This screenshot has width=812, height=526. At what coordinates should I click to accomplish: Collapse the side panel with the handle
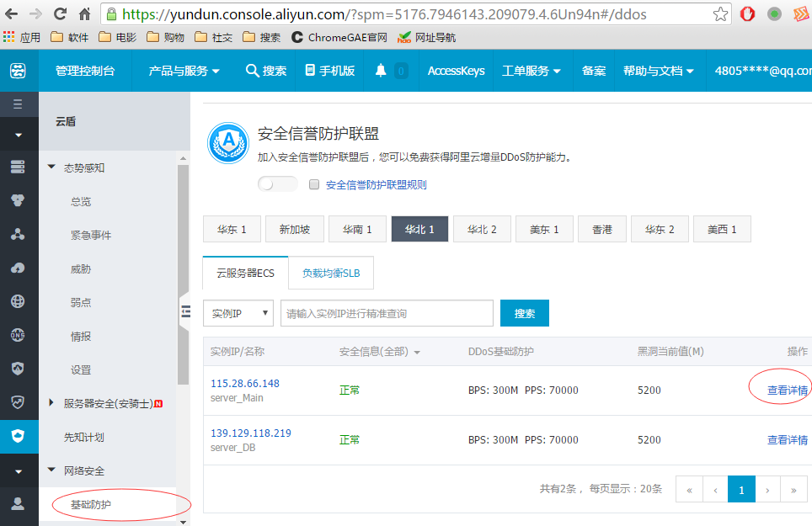click(x=184, y=311)
